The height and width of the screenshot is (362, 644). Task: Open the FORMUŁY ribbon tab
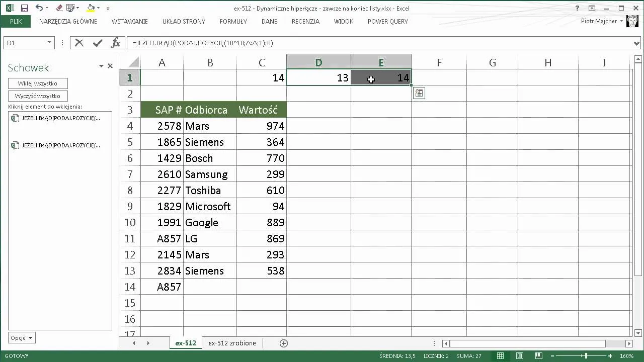pyautogui.click(x=233, y=21)
